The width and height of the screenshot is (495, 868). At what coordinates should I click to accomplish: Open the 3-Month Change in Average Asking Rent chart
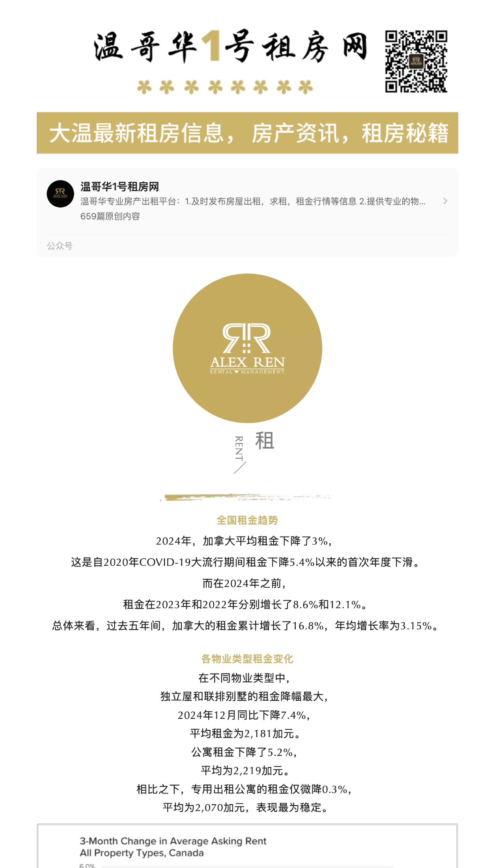247,846
